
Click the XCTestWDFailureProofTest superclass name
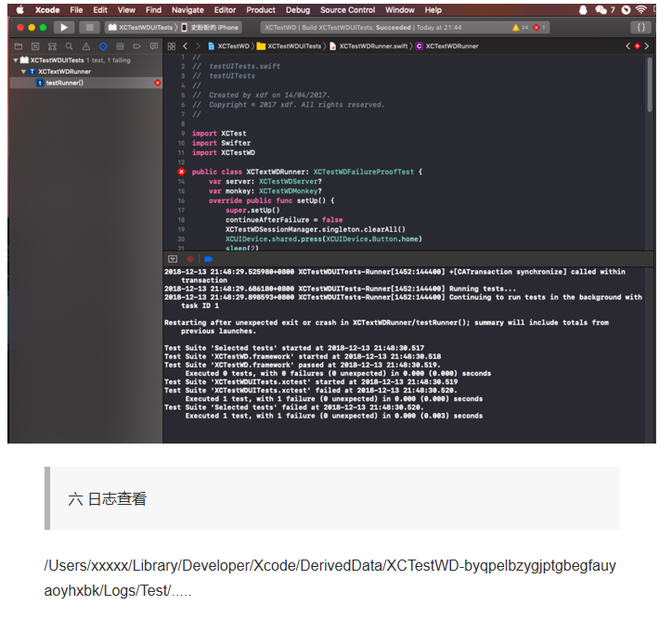coord(364,172)
